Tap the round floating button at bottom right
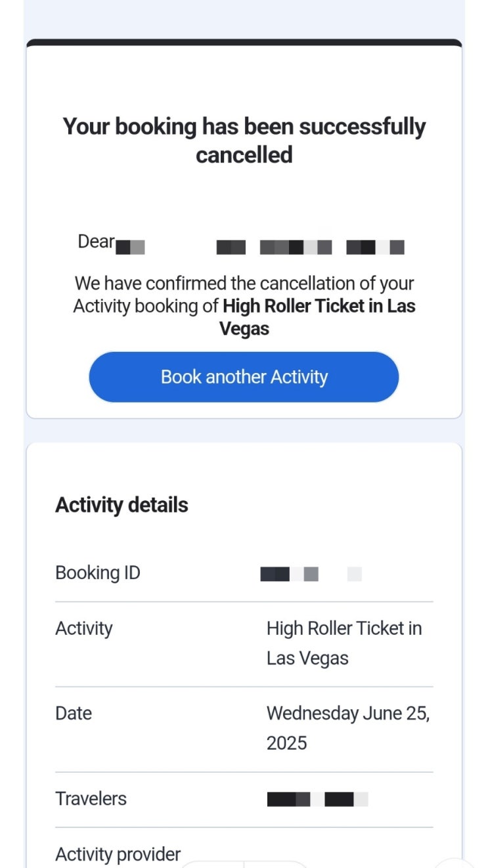This screenshot has height=868, width=488. point(455,864)
